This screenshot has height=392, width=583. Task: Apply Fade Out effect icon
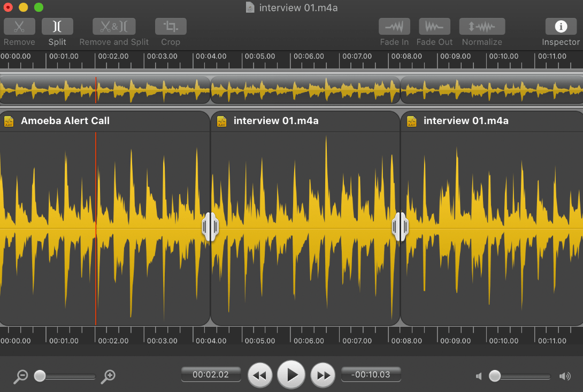pos(434,26)
